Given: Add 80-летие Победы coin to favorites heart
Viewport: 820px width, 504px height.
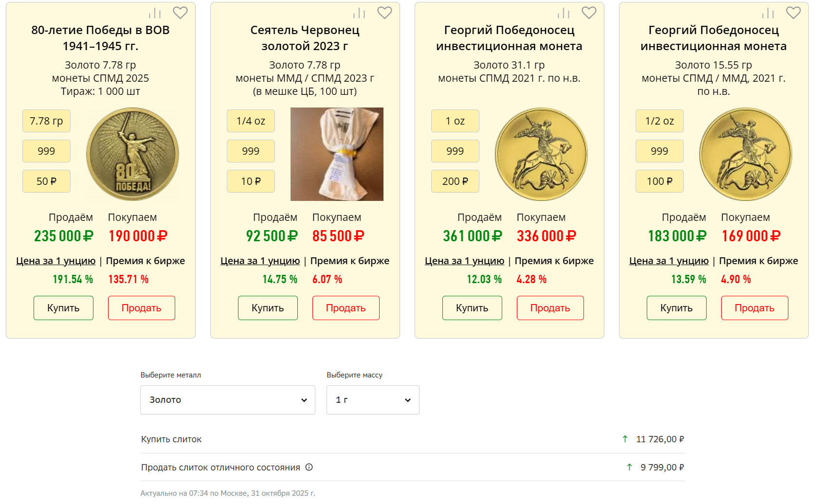Looking at the screenshot, I should 180,13.
